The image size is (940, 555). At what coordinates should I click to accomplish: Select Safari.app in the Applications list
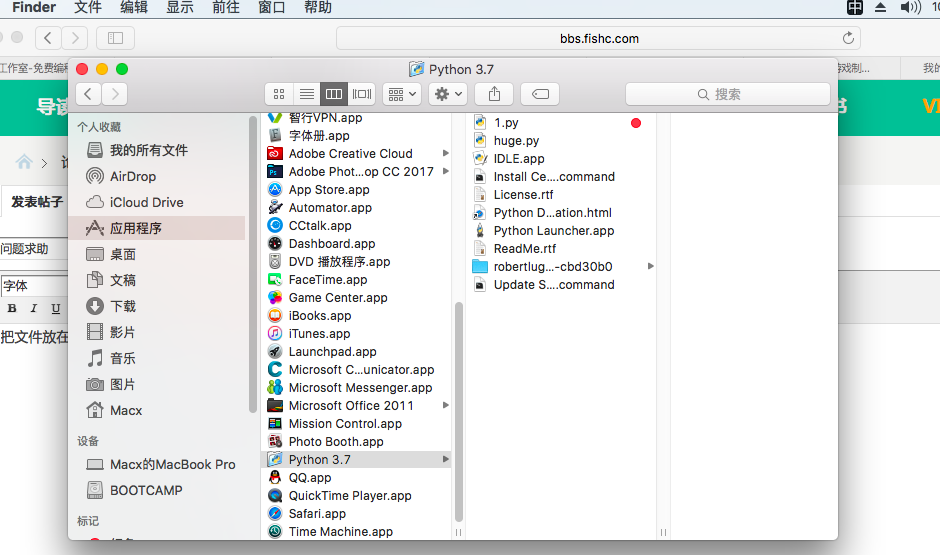pyautogui.click(x=317, y=514)
